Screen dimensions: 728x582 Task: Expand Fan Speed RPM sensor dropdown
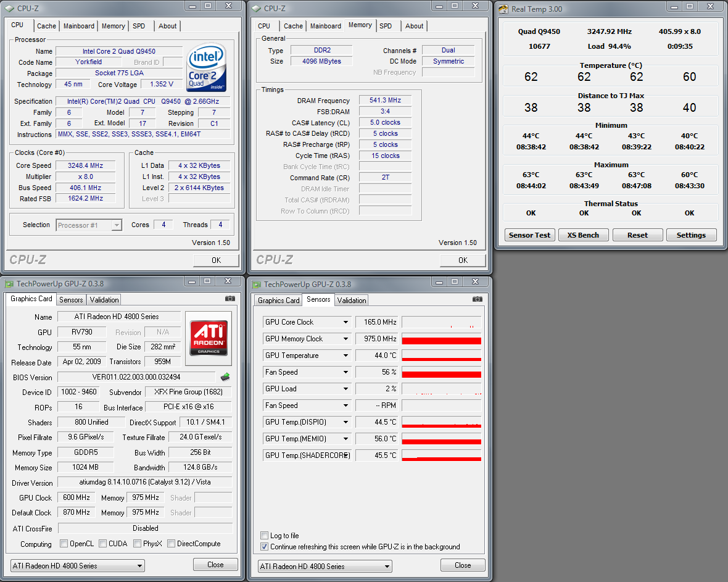tap(345, 405)
